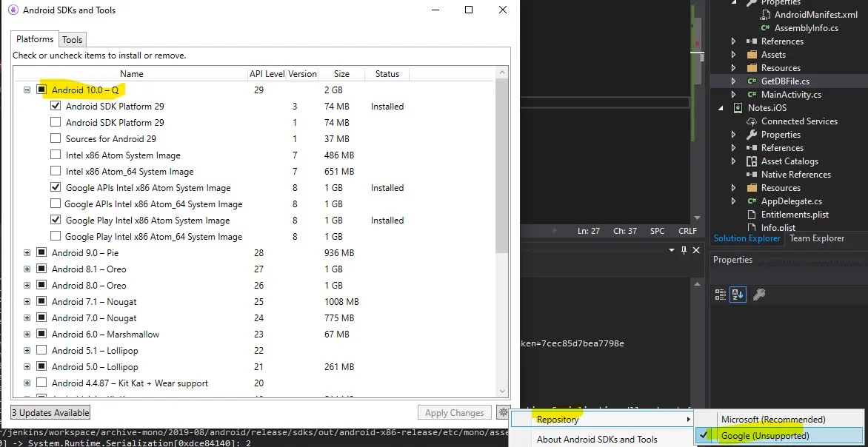The width and height of the screenshot is (868, 447).
Task: Activate the Solution Explorer tab
Action: tap(747, 238)
